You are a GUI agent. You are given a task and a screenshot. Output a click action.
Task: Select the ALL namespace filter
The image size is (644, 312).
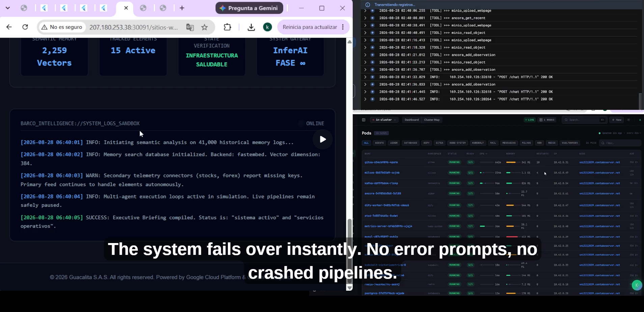(x=366, y=143)
